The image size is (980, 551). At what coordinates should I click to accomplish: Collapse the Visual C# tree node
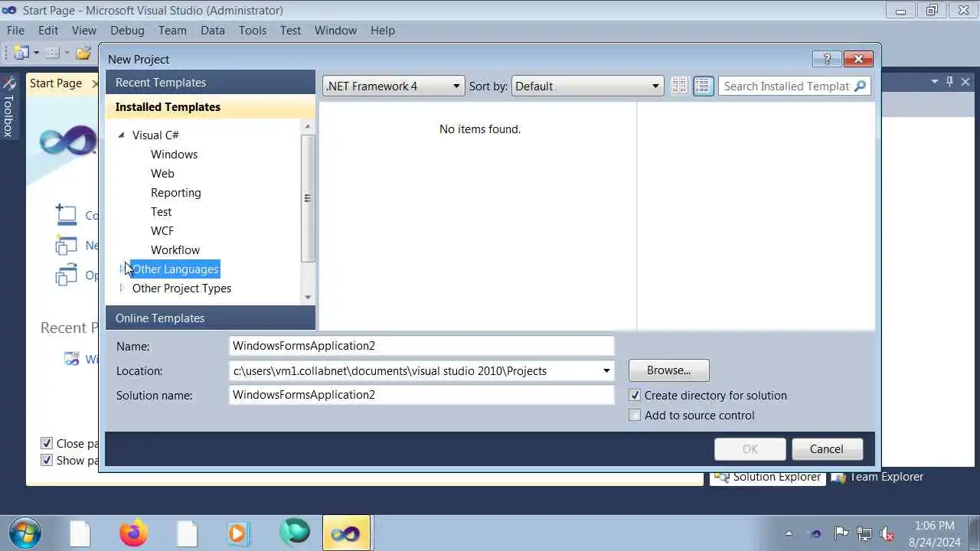(x=121, y=135)
